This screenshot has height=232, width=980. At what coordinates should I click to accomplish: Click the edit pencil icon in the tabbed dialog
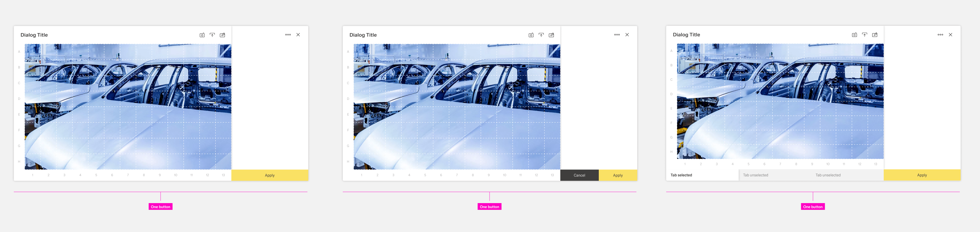(x=875, y=35)
